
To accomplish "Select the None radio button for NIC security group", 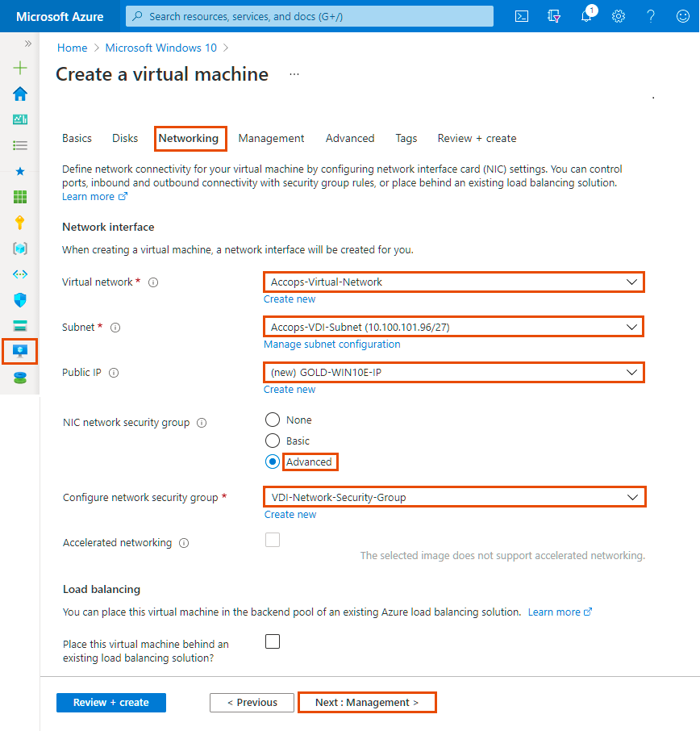I will [272, 420].
